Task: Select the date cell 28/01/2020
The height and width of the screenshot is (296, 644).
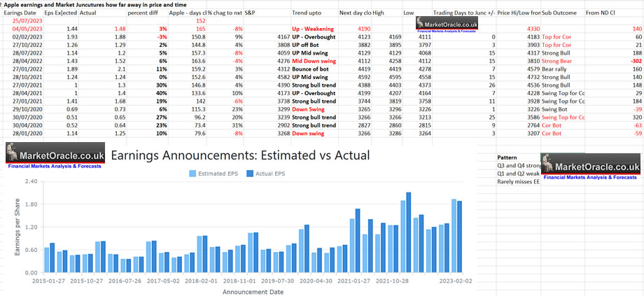Action: 22,134
